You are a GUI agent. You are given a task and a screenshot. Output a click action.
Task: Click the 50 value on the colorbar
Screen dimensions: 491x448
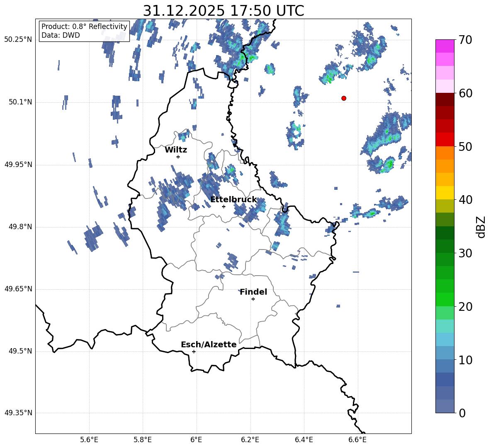coord(465,147)
